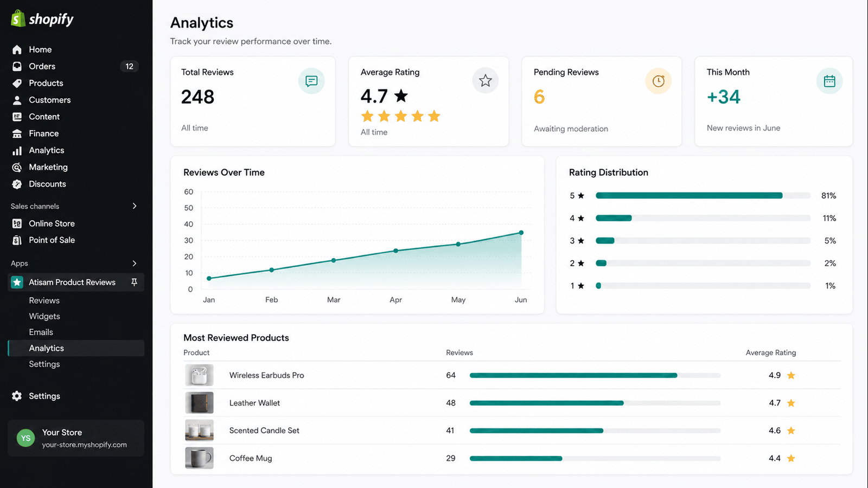Open the Products page link

(46, 83)
